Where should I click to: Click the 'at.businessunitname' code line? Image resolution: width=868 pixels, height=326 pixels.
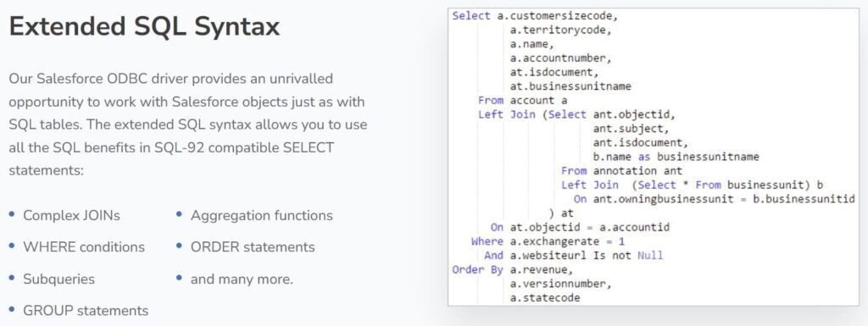pyautogui.click(x=570, y=86)
